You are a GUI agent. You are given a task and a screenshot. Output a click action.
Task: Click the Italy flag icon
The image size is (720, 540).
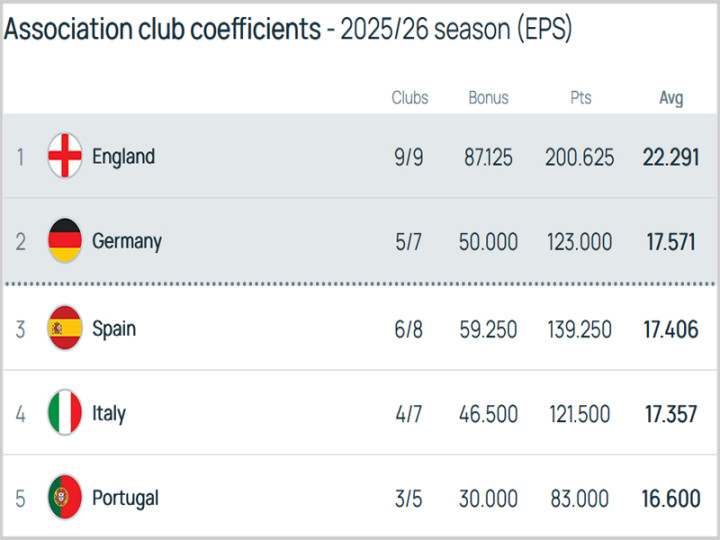click(65, 413)
